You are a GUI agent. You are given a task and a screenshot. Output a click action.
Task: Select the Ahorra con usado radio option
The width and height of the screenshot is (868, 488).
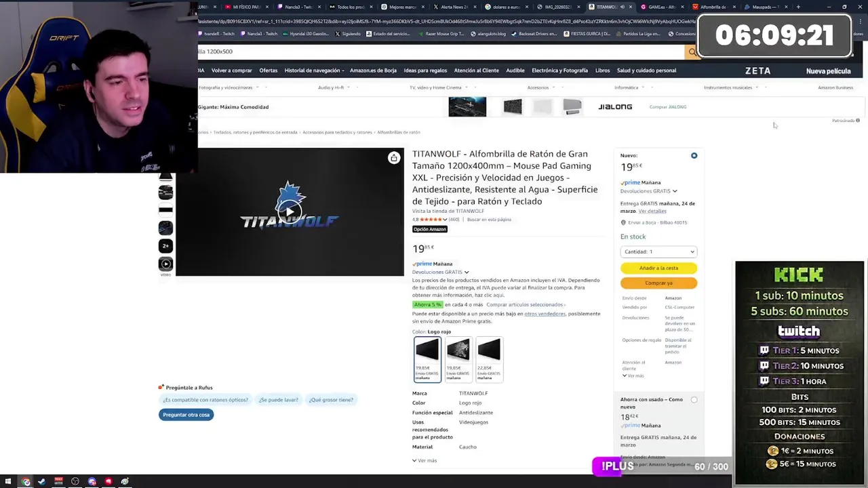tap(694, 400)
